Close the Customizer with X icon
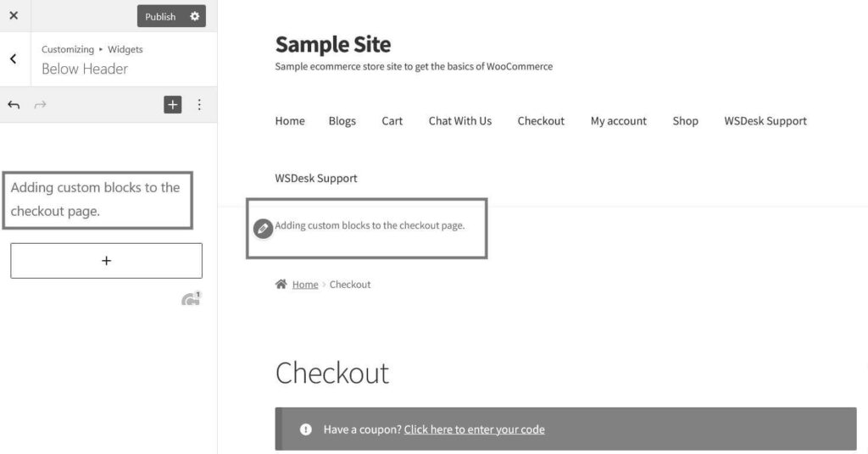This screenshot has height=454, width=868. pyautogui.click(x=14, y=15)
